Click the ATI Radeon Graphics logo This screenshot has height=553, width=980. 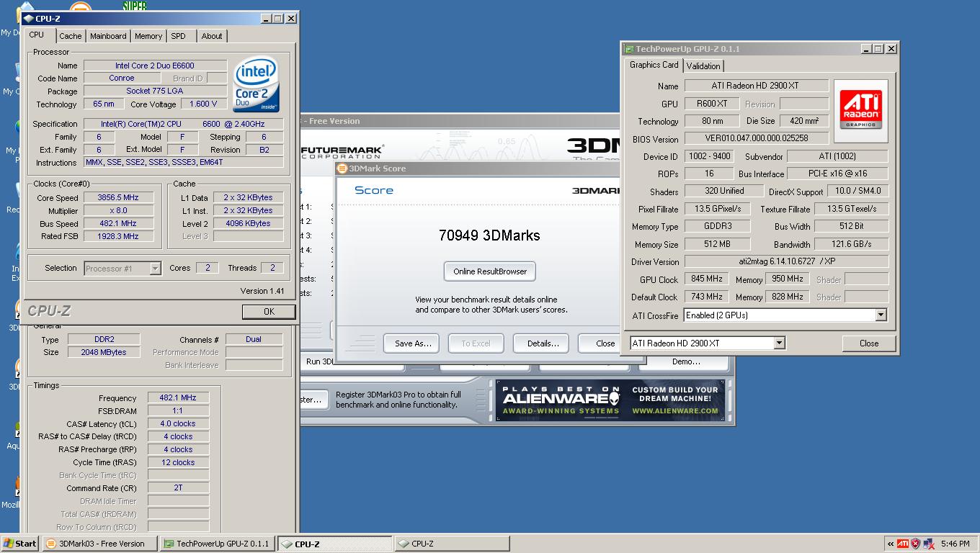[861, 111]
